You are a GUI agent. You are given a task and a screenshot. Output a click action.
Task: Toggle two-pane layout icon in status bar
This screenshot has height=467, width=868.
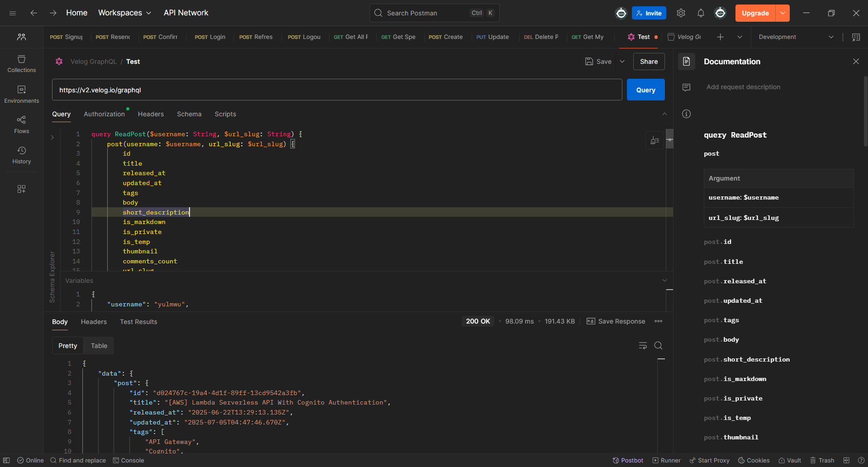point(846,460)
